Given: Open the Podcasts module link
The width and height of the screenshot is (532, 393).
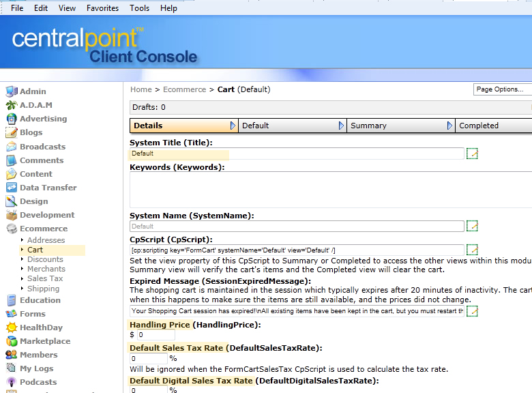Looking at the screenshot, I should tap(38, 382).
